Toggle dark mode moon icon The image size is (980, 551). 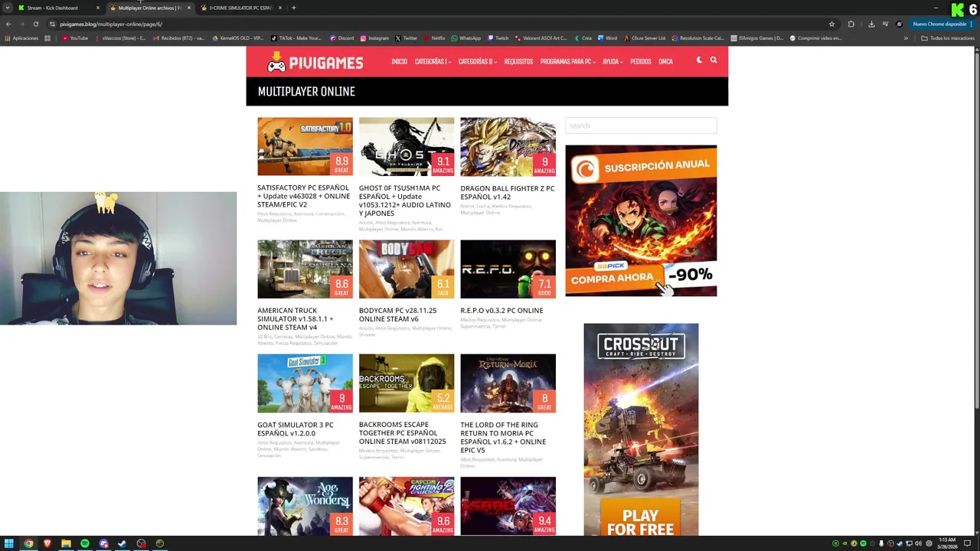tap(699, 60)
